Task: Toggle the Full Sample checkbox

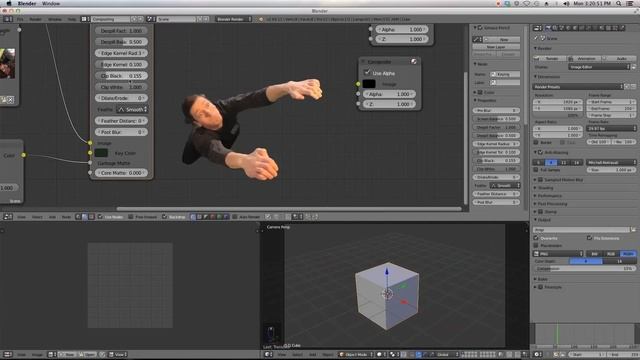Action: pos(536,169)
